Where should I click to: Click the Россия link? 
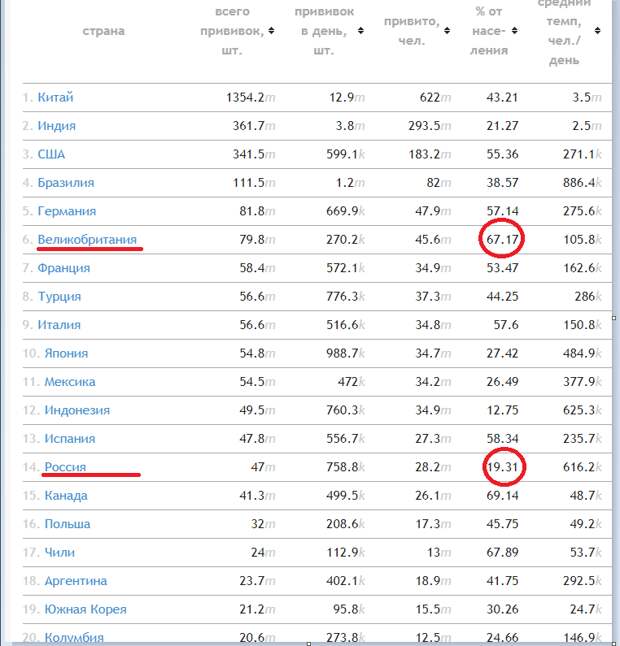pos(65,467)
